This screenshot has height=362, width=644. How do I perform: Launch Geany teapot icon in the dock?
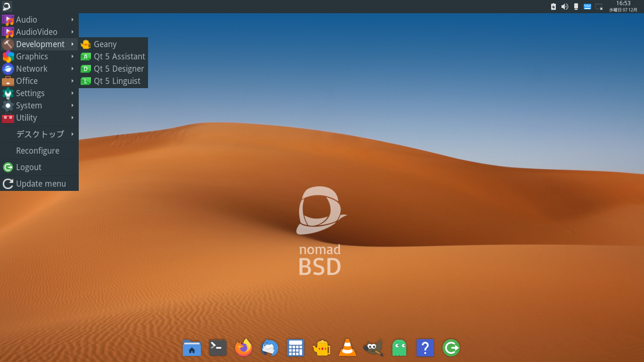[322, 348]
